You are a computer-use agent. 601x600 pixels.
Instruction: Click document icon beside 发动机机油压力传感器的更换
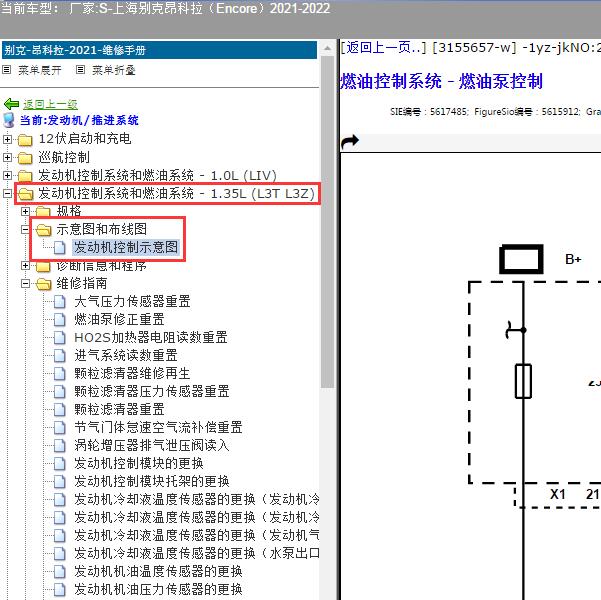pyautogui.click(x=59, y=590)
